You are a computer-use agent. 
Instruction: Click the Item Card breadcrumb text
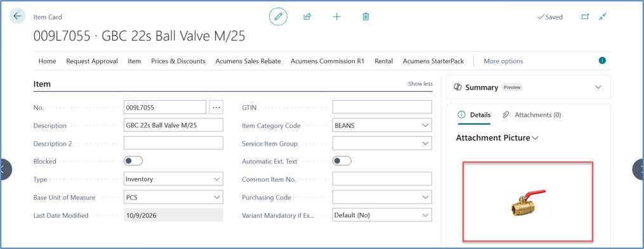click(47, 17)
